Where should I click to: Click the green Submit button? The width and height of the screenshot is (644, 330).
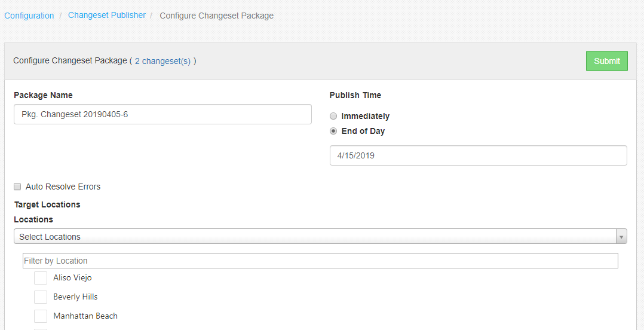click(606, 61)
